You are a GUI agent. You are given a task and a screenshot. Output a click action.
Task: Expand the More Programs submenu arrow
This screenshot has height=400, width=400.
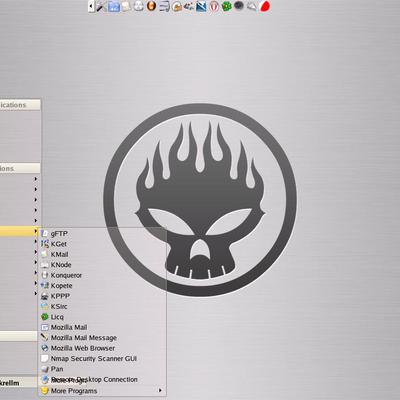160,390
